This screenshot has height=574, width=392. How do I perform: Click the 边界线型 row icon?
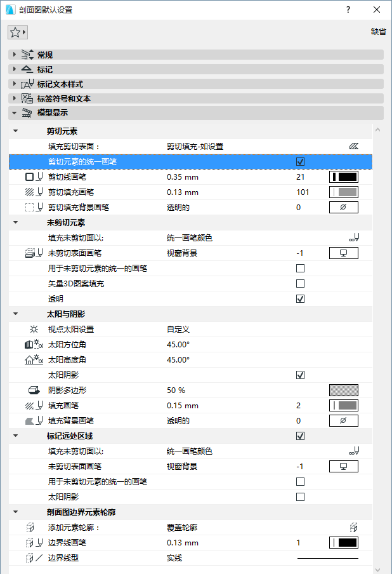[34, 558]
